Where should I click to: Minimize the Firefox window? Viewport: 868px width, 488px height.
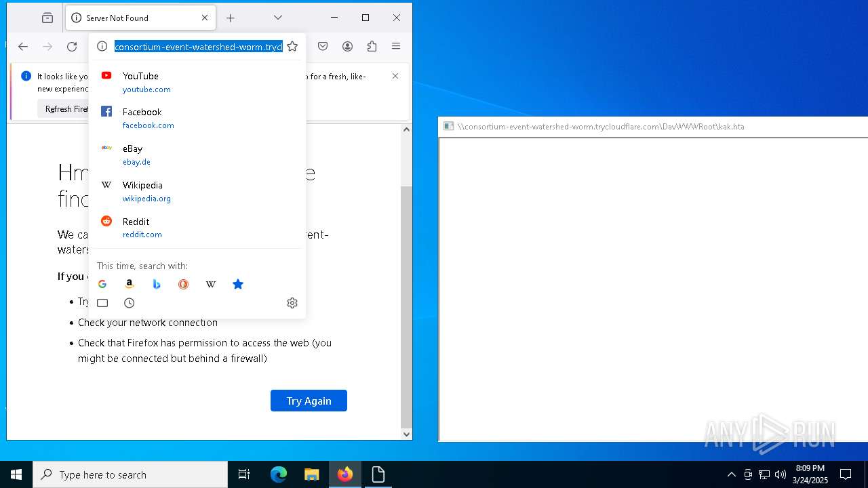[x=334, y=18]
